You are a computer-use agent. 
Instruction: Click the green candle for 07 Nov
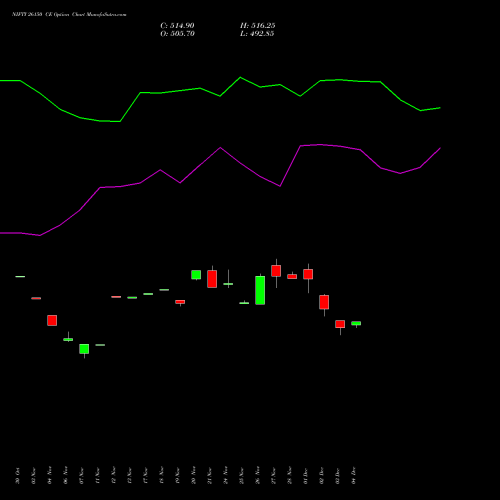tap(84, 349)
